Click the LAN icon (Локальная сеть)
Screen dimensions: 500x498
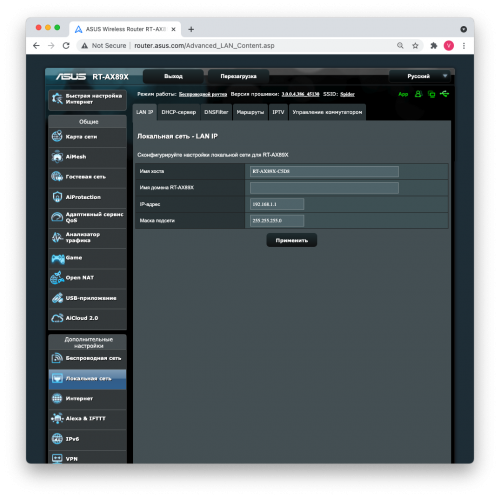click(x=57, y=378)
